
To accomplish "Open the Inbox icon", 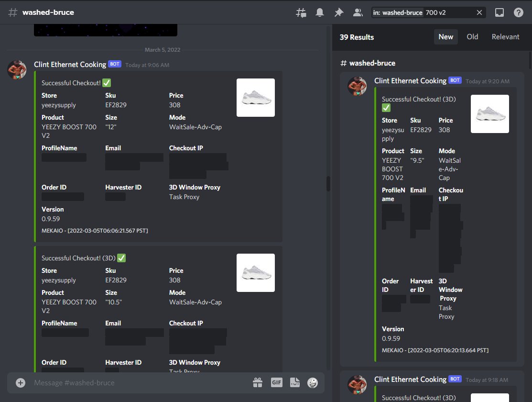I will point(499,12).
